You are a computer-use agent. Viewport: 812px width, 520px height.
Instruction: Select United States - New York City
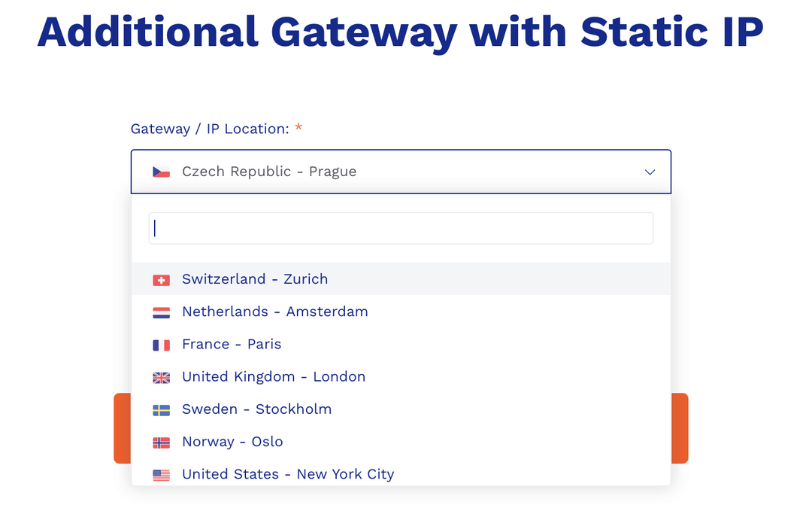coord(287,474)
